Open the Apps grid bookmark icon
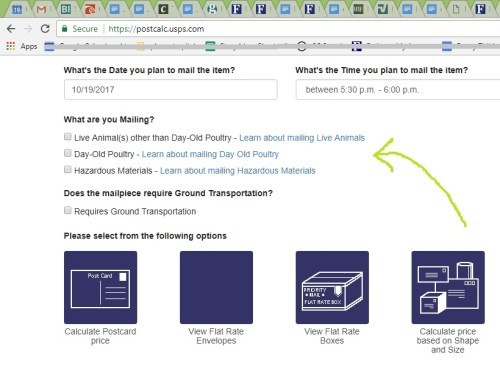The width and height of the screenshot is (500, 374). click(11, 46)
